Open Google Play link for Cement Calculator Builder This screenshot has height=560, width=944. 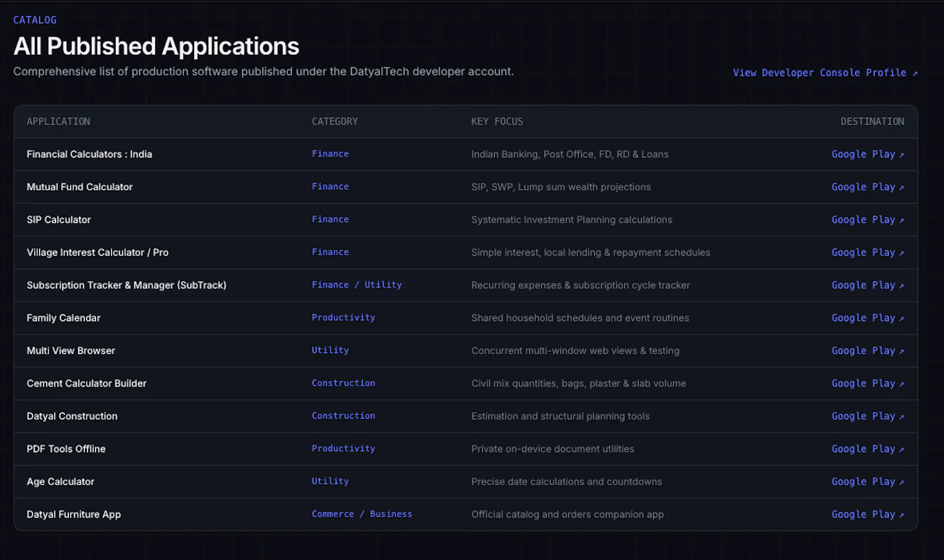click(868, 383)
